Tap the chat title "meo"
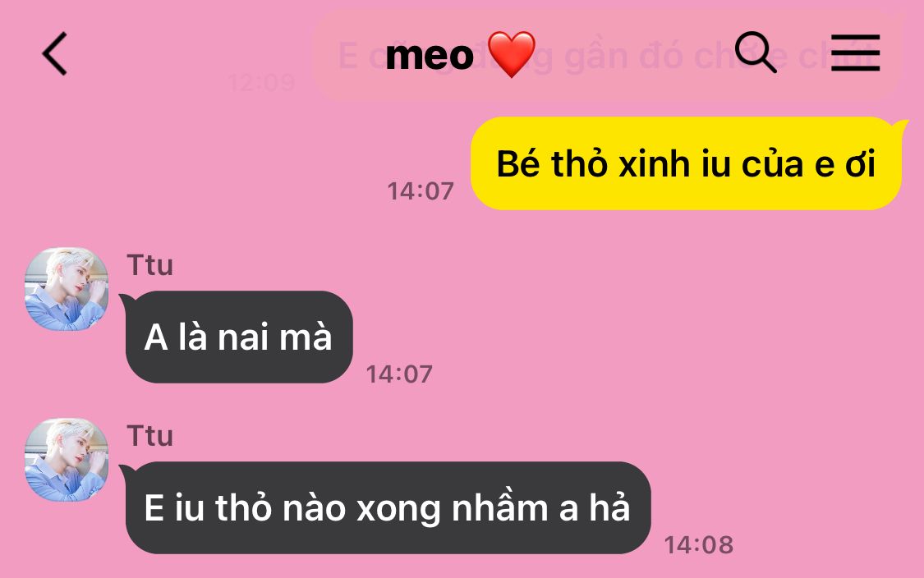The image size is (924, 578). [x=430, y=55]
